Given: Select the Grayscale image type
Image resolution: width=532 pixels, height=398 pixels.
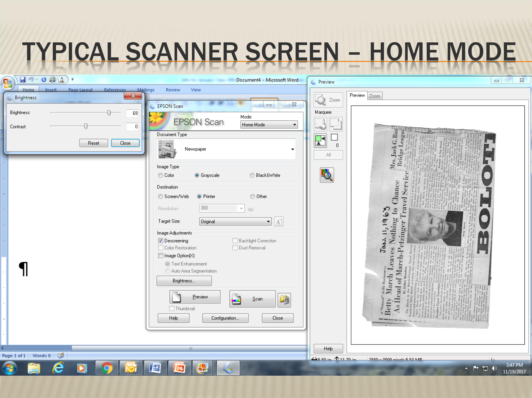Looking at the screenshot, I should tap(197, 175).
